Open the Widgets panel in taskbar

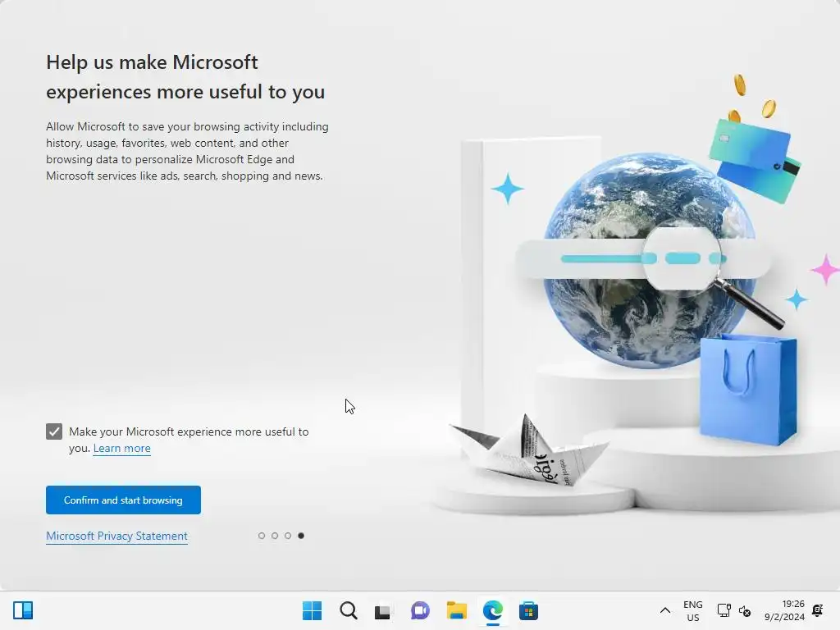coord(23,610)
